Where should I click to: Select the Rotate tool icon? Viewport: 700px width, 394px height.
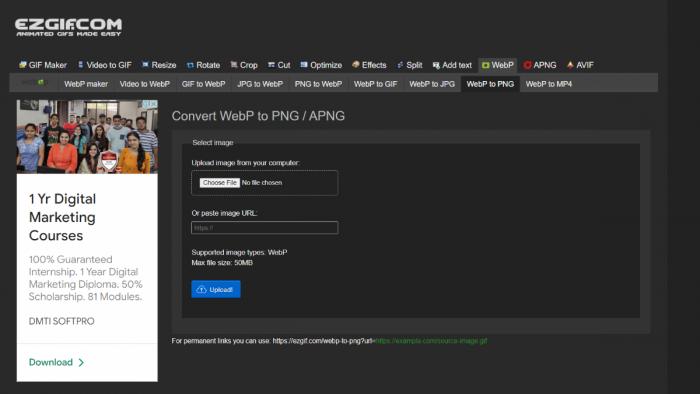(190, 66)
